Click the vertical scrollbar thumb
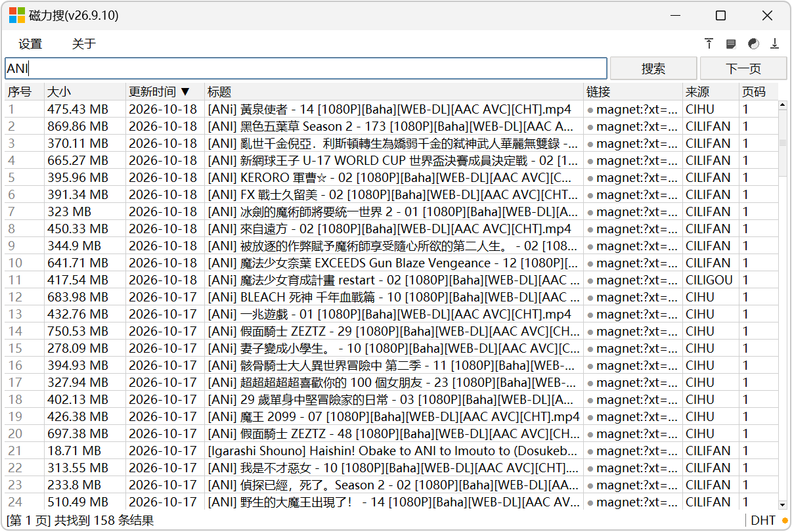The image size is (792, 532). click(783, 143)
